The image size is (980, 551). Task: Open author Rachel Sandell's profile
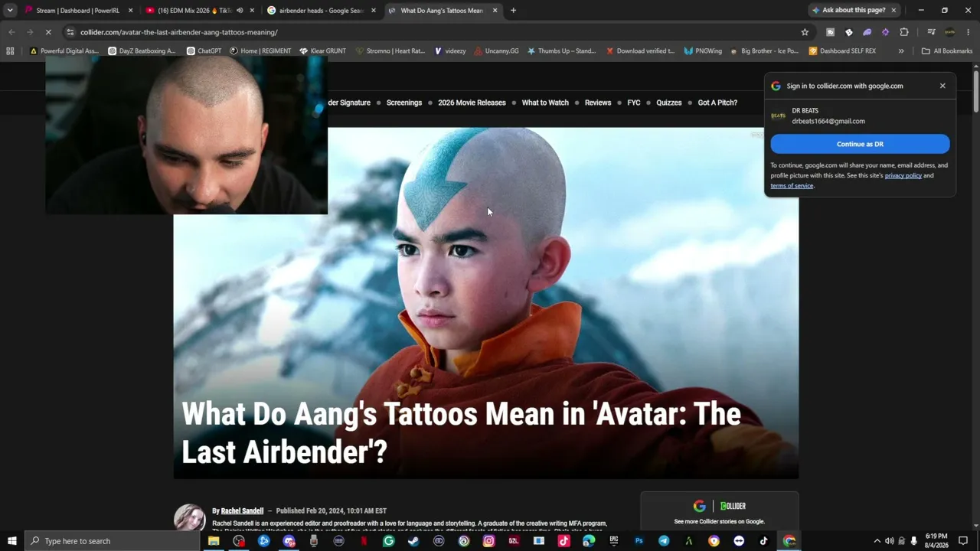click(242, 510)
